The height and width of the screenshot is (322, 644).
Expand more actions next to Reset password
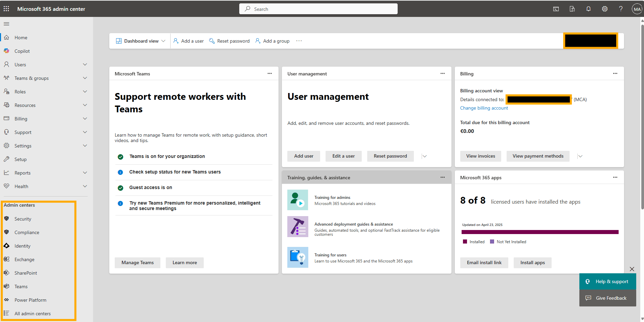click(424, 156)
